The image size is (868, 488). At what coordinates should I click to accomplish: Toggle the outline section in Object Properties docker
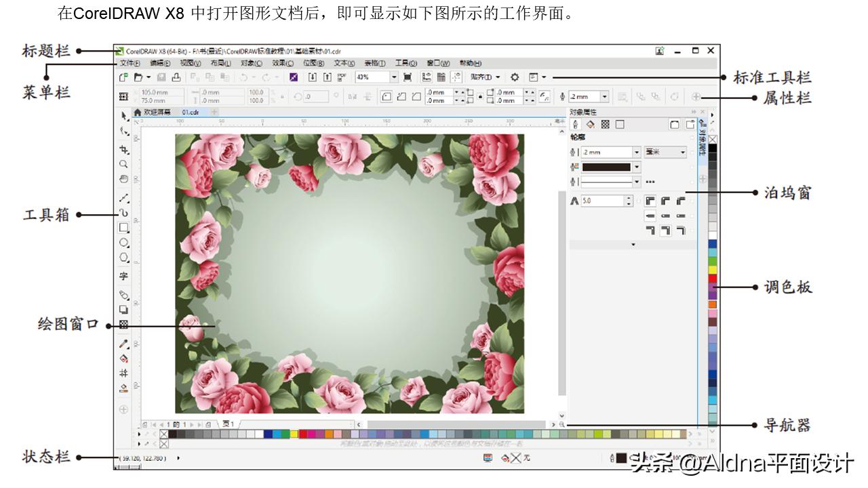click(x=576, y=125)
